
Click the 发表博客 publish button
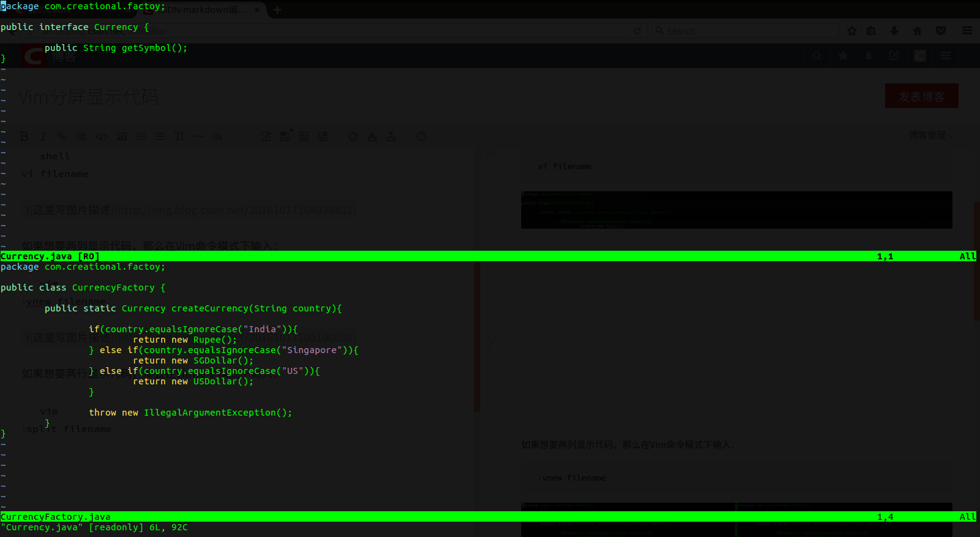click(x=921, y=96)
